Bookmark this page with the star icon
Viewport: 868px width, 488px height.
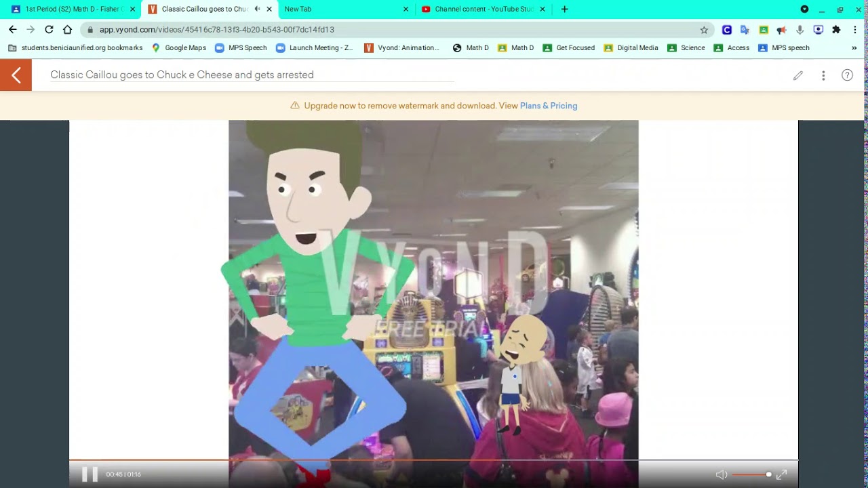[704, 30]
